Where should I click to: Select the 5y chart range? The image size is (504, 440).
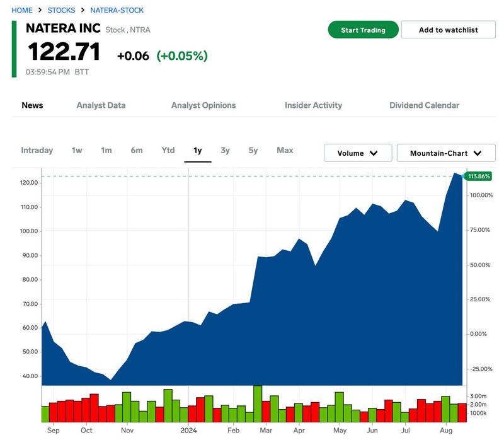pyautogui.click(x=253, y=150)
